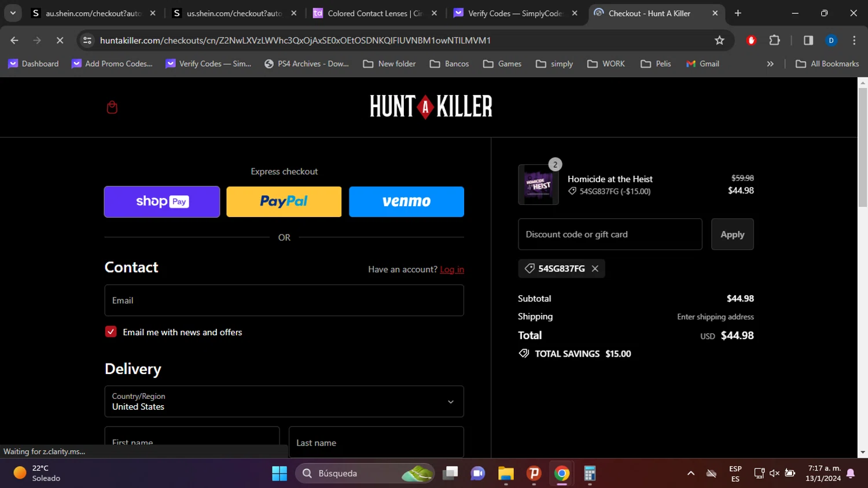Focus the Email input field

pos(284,300)
